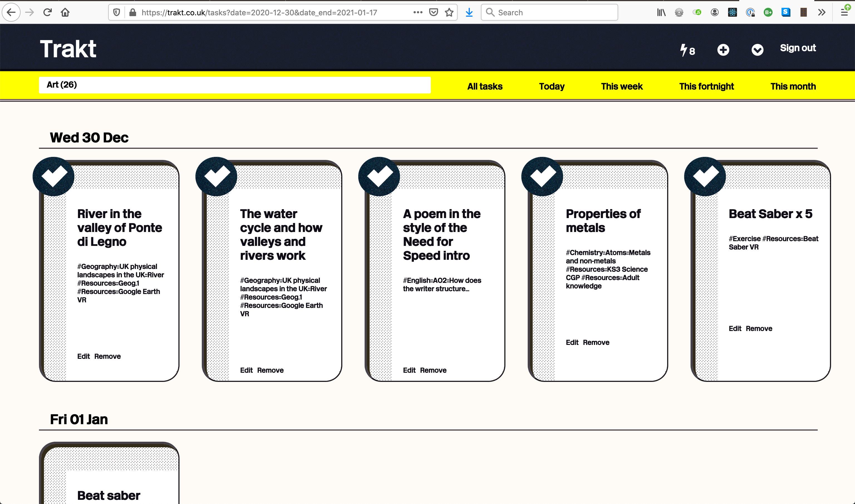Click the Art (26) filter input field
Viewport: 855px width, 504px height.
[234, 85]
